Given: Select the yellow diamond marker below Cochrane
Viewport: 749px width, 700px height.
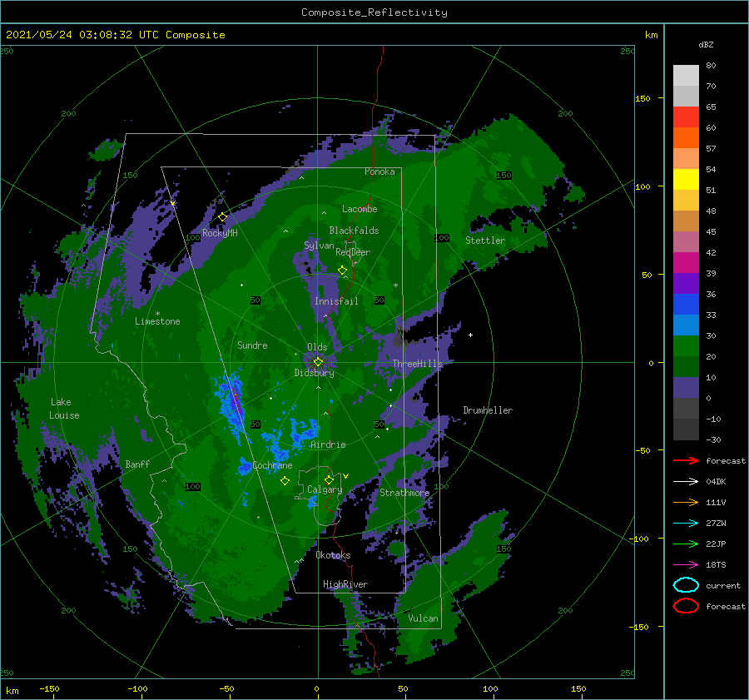Looking at the screenshot, I should click(285, 481).
